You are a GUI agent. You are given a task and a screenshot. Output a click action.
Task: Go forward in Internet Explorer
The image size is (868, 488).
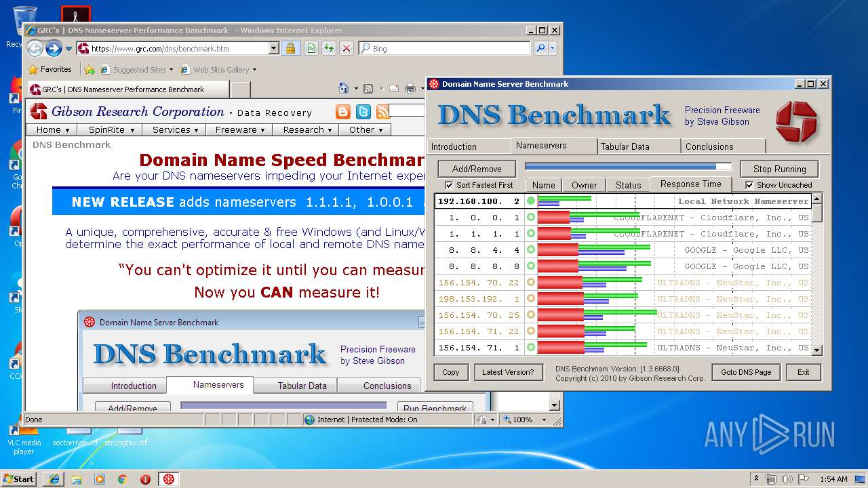pos(54,48)
